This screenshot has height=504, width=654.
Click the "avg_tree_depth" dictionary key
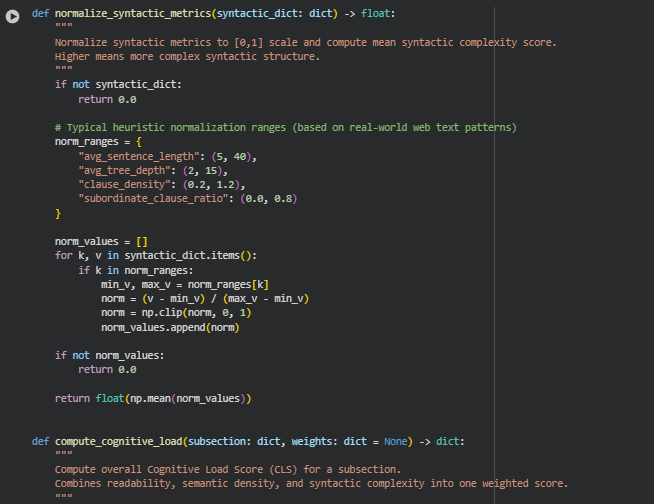[123, 171]
